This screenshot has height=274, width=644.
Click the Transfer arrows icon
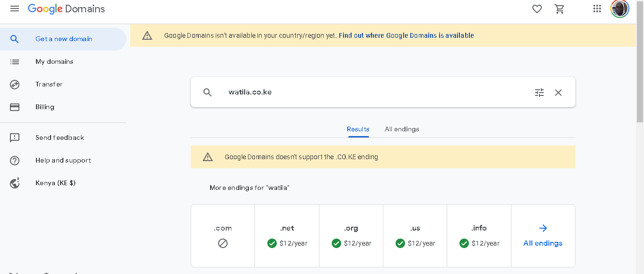[x=15, y=85]
